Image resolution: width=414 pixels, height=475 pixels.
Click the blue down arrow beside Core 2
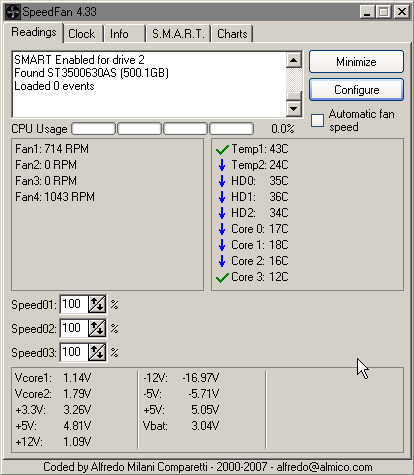point(222,261)
